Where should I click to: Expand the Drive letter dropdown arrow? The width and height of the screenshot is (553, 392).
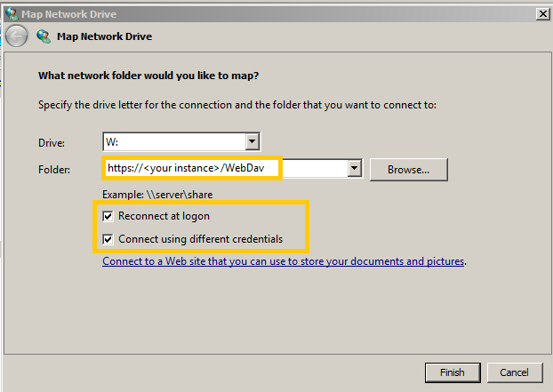(x=252, y=141)
